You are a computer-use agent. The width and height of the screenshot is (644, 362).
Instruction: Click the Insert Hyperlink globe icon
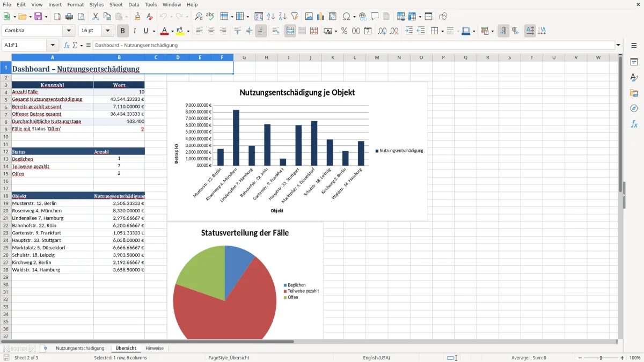(x=363, y=17)
